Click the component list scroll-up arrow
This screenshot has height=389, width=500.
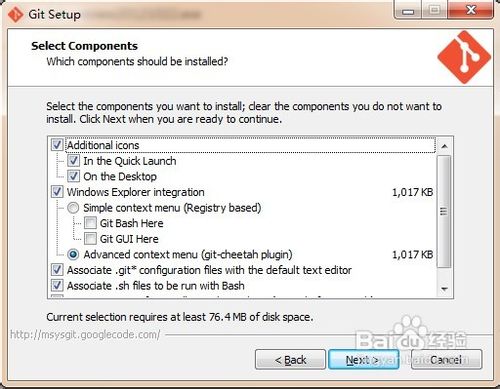point(444,146)
